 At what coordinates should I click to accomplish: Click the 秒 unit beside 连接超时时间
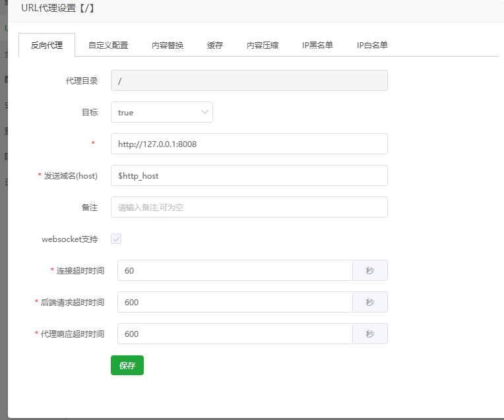(x=370, y=270)
